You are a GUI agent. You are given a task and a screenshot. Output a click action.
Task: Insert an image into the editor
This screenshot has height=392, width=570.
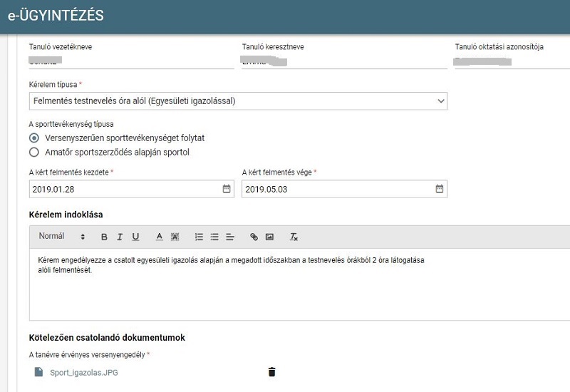click(x=269, y=237)
